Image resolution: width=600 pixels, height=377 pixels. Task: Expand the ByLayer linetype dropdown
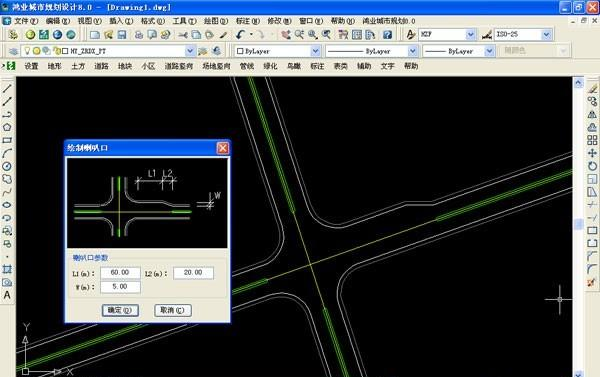[412, 51]
